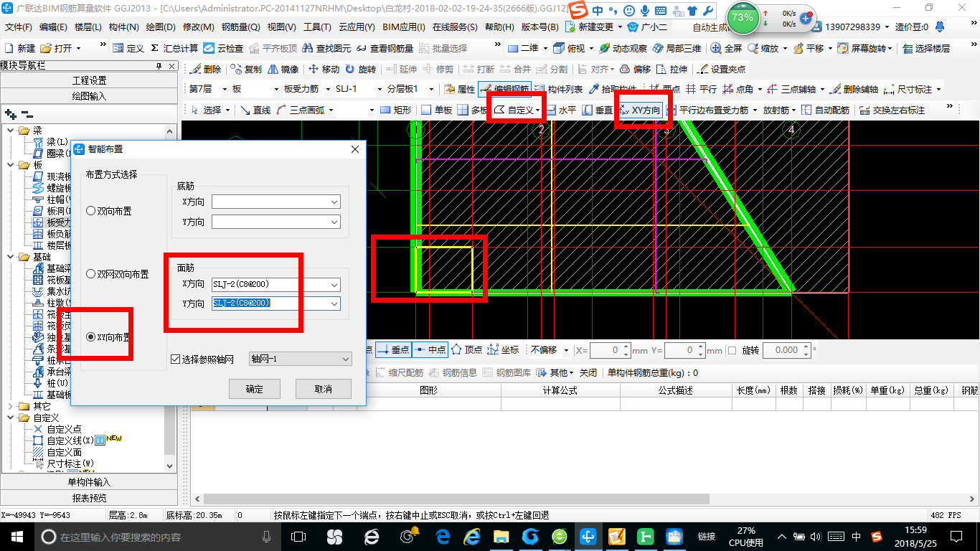
Task: Expand the 其它 tree folder
Action: coord(11,406)
